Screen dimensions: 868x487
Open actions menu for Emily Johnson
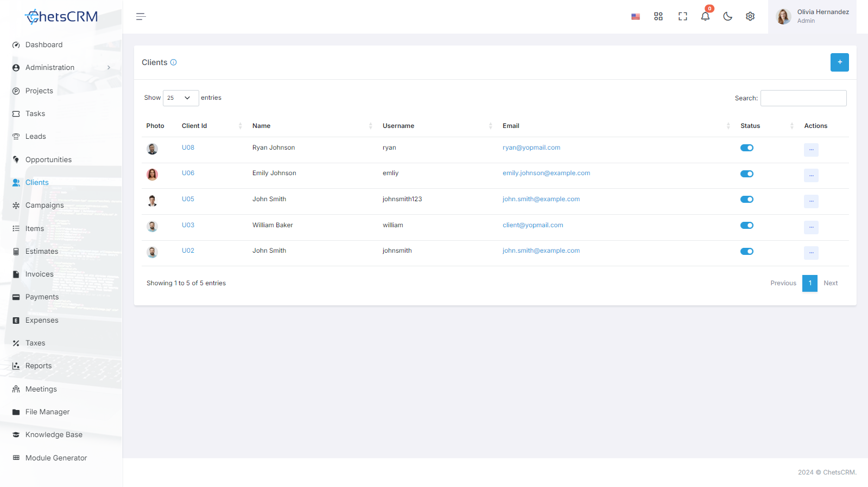(x=811, y=176)
